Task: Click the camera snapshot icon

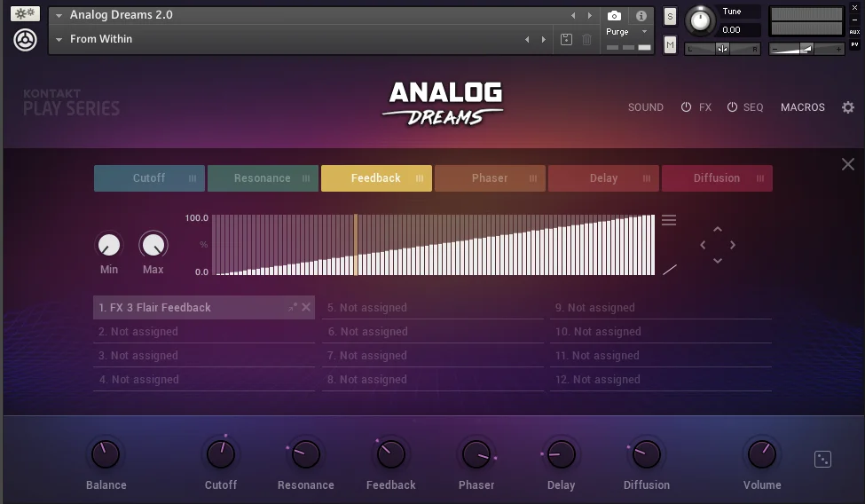Action: 614,15
